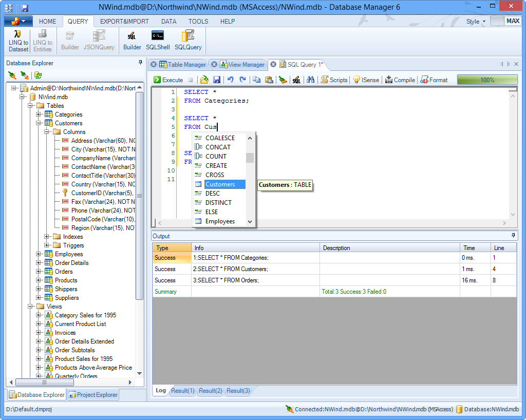Open the Result(2) output tab
Screen dimensions: 526x420
point(211,391)
